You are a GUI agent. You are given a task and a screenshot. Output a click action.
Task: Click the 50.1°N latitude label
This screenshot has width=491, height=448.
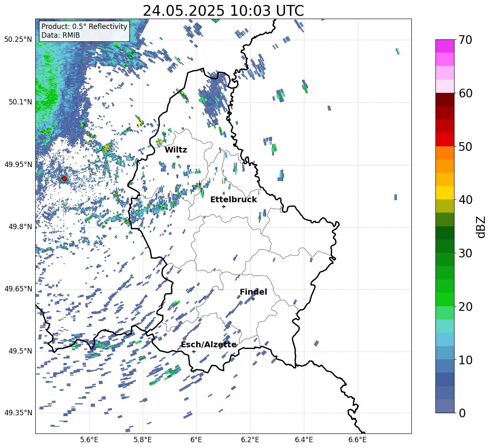(x=20, y=102)
